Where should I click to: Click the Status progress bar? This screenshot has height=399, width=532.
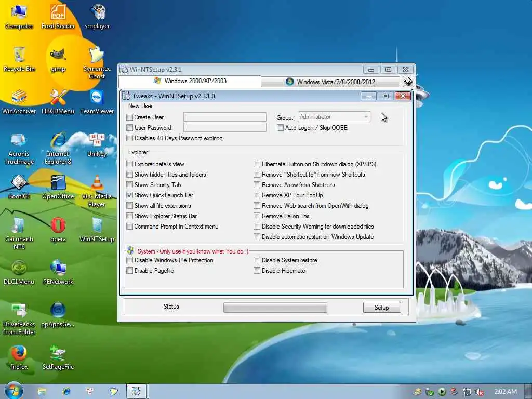click(275, 308)
